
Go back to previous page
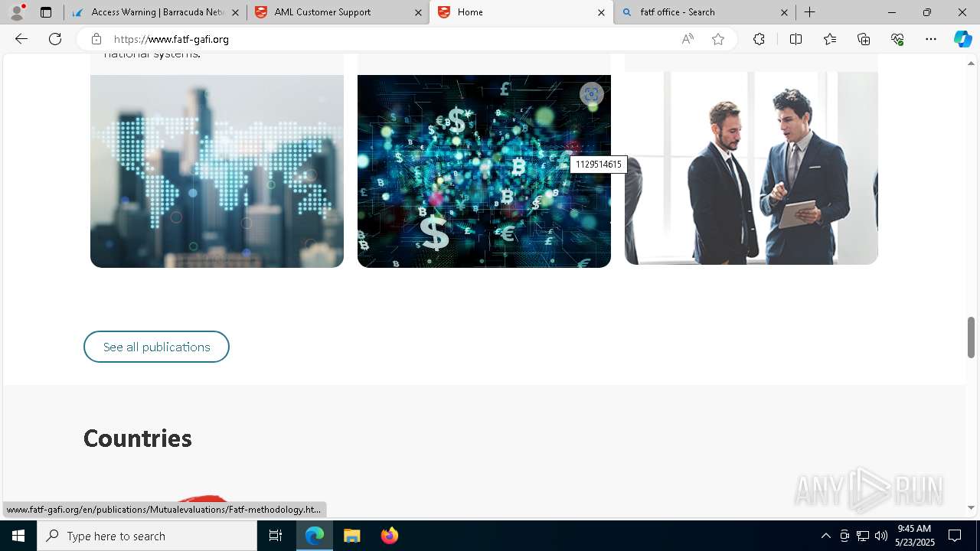click(x=21, y=39)
